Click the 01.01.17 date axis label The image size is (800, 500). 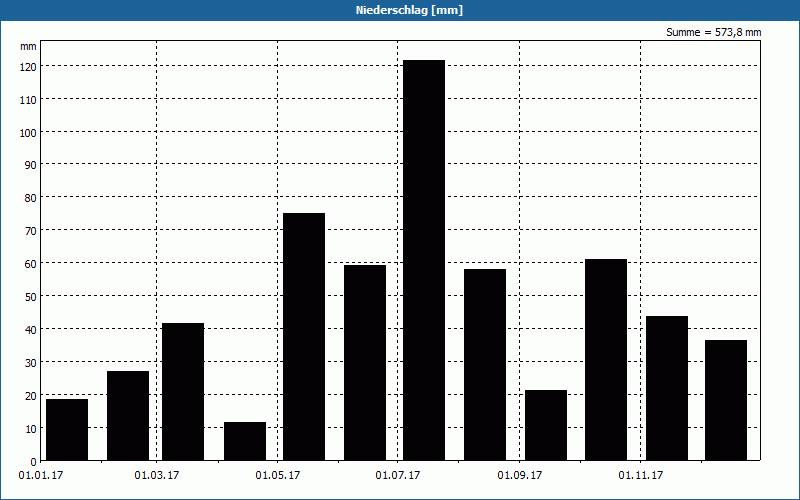pyautogui.click(x=41, y=476)
